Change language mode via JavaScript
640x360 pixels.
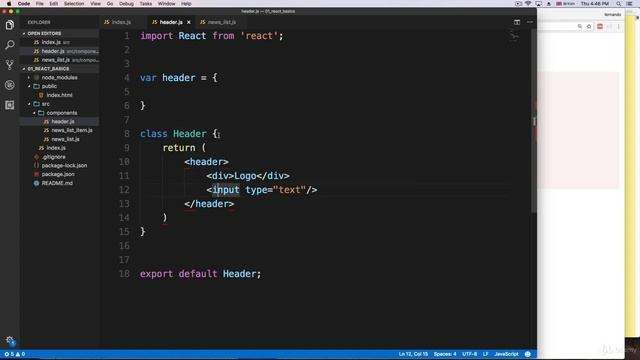click(x=506, y=354)
